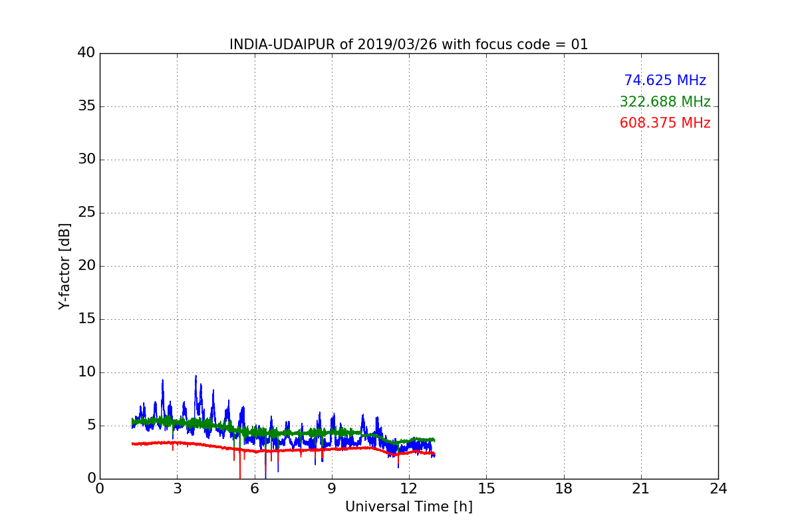Click x-axis tick label 3
The image size is (798, 532).
[x=177, y=489]
